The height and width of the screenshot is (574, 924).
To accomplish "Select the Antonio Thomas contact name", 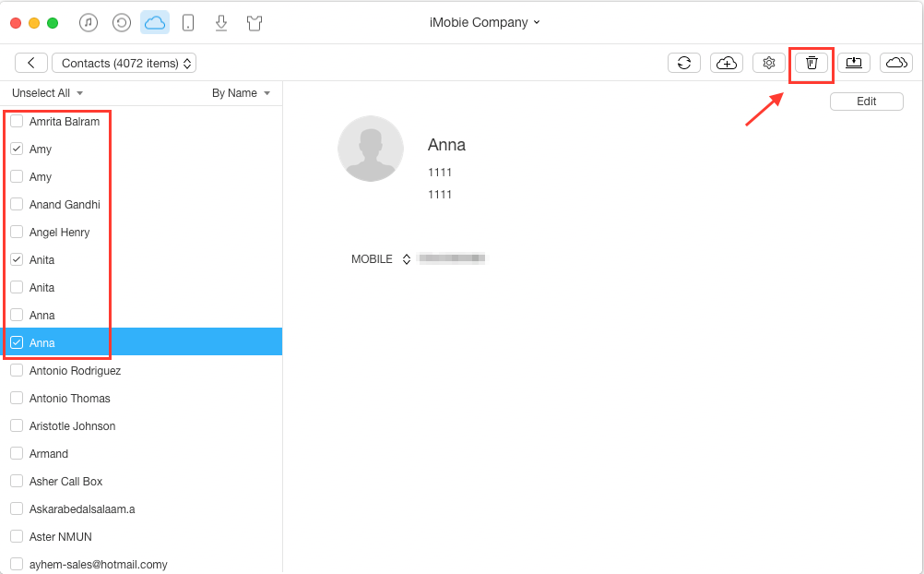I will (x=69, y=399).
